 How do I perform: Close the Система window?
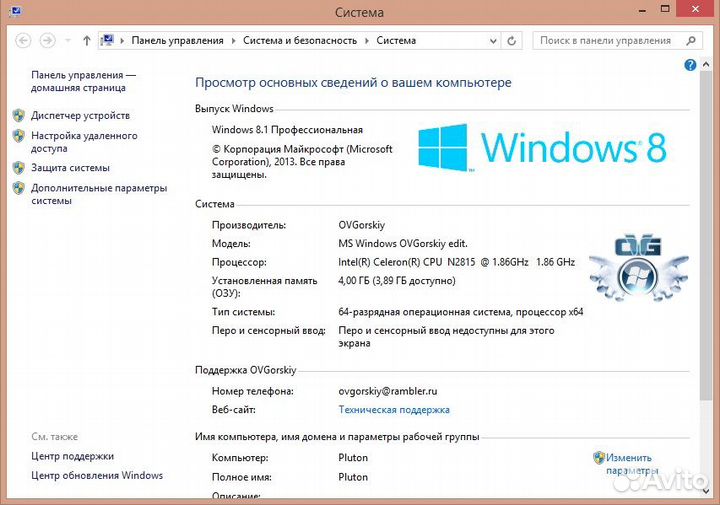pos(695,9)
